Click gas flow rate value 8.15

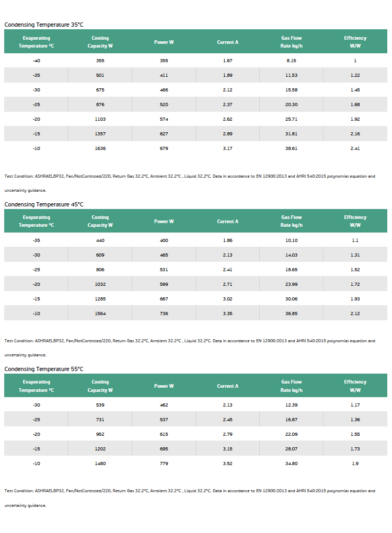click(291, 61)
